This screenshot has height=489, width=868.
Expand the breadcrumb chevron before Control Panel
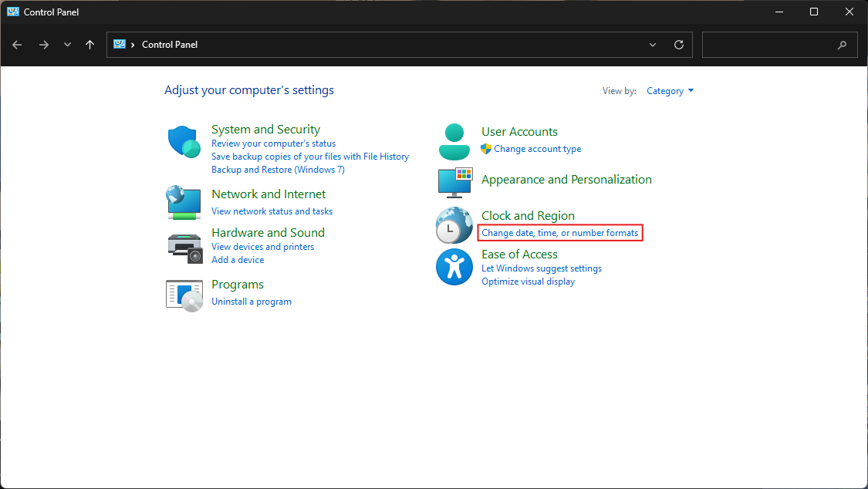coord(133,45)
